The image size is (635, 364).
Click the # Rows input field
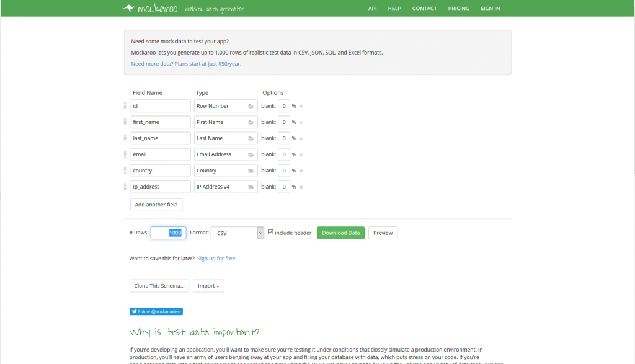168,233
